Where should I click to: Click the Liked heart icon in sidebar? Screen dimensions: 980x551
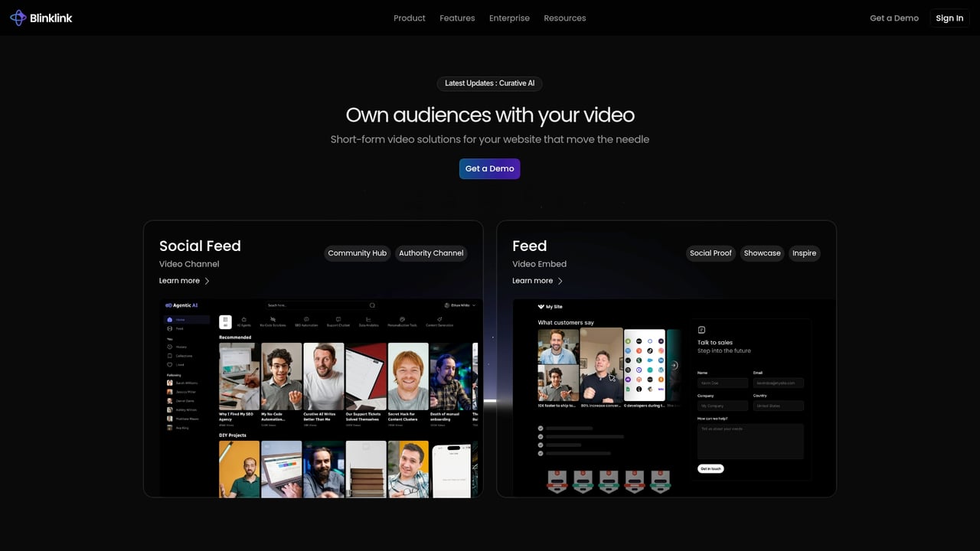point(170,365)
